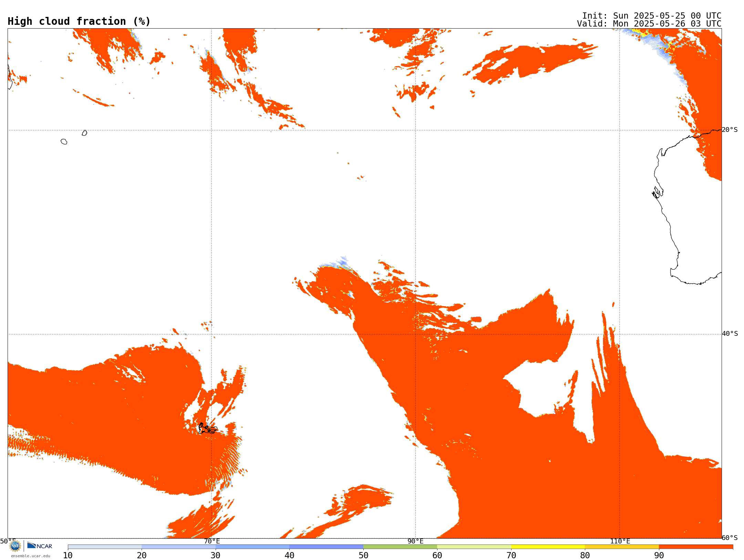Click the 40°S latitude label

click(x=730, y=334)
